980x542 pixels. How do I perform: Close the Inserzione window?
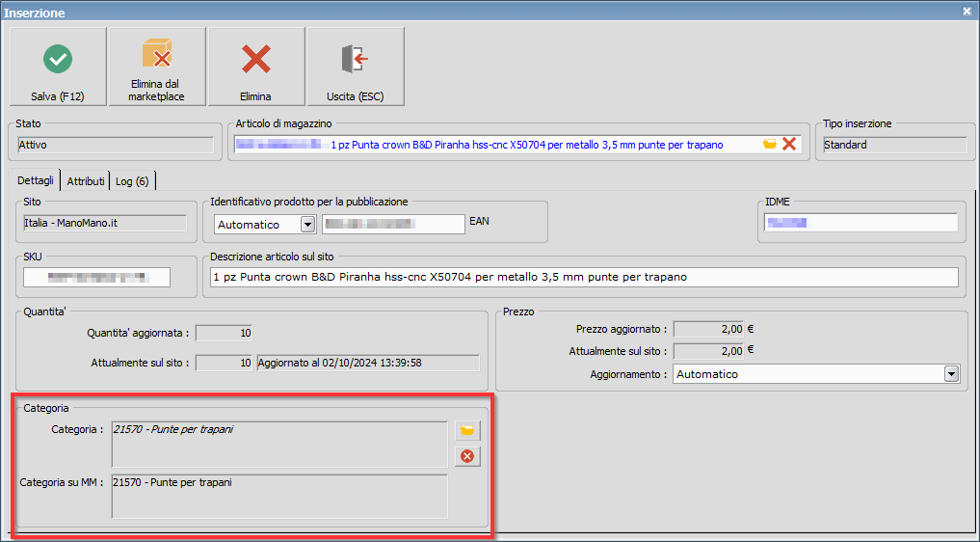point(967,11)
